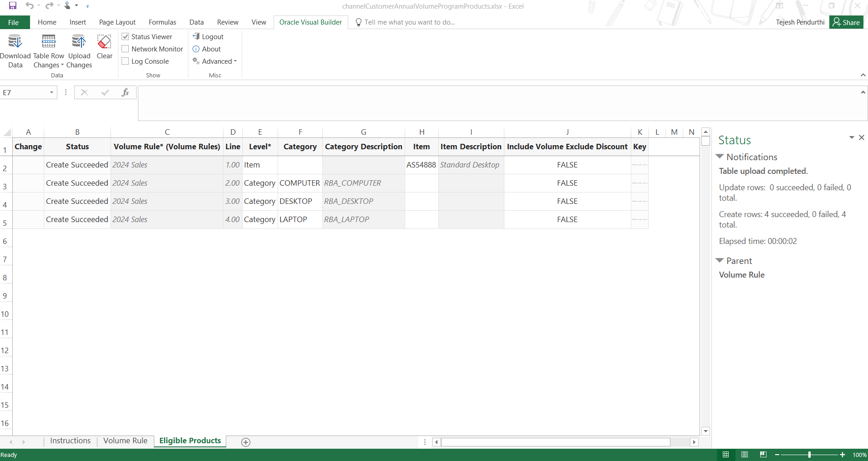
Task: Switch to Page Break Preview in status bar
Action: 763,454
